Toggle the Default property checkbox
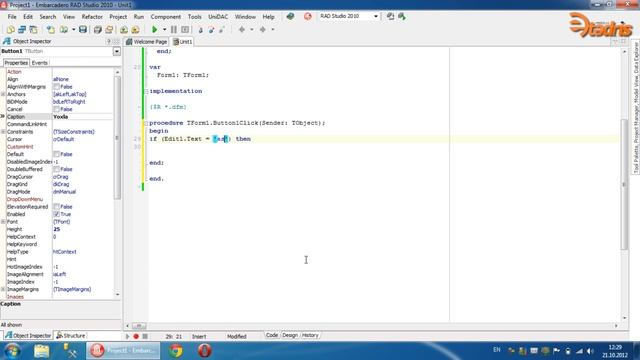 (56, 154)
